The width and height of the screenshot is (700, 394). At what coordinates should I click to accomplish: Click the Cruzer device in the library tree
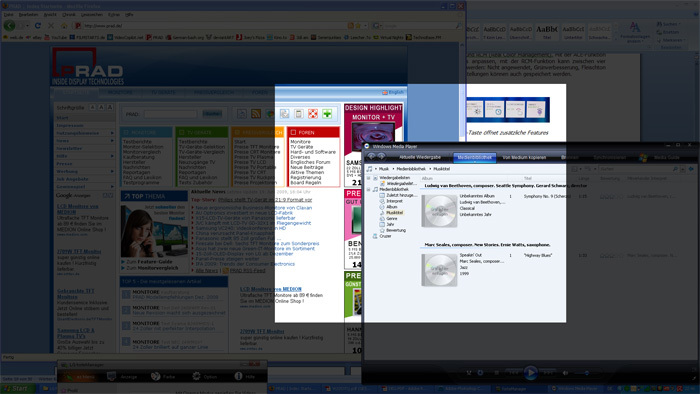385,236
